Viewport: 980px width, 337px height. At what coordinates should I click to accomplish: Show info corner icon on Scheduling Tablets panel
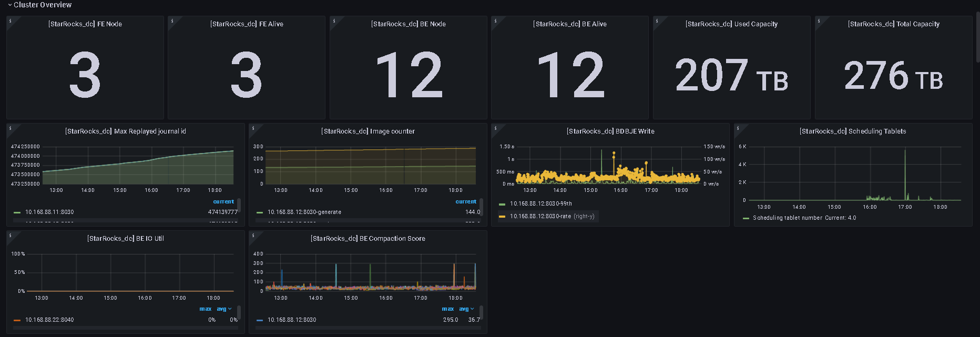tap(738, 128)
